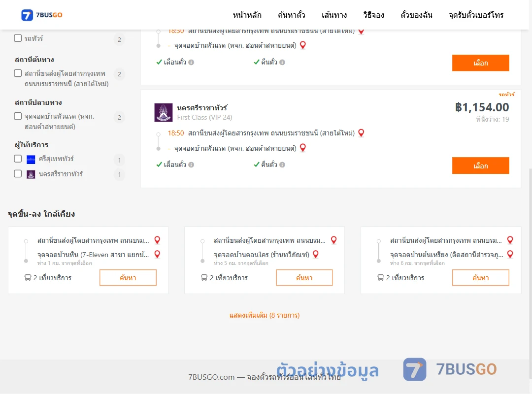
Task: Open destination map pin in จุดจอดบ้านหิน card
Action: [158, 254]
